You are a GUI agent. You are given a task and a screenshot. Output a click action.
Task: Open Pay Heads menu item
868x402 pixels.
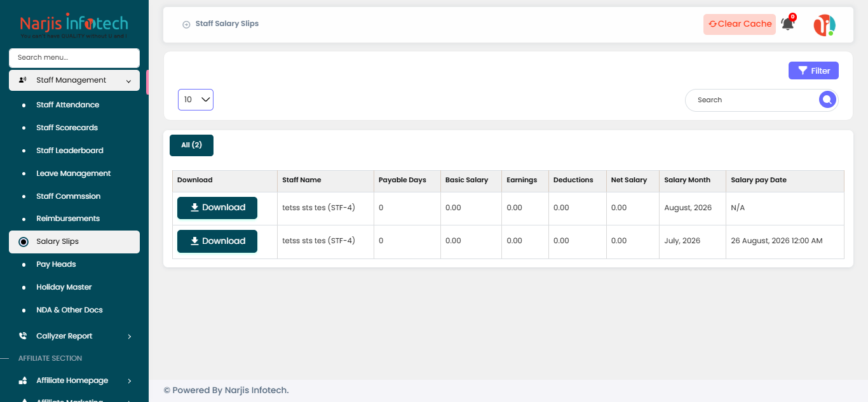(56, 264)
